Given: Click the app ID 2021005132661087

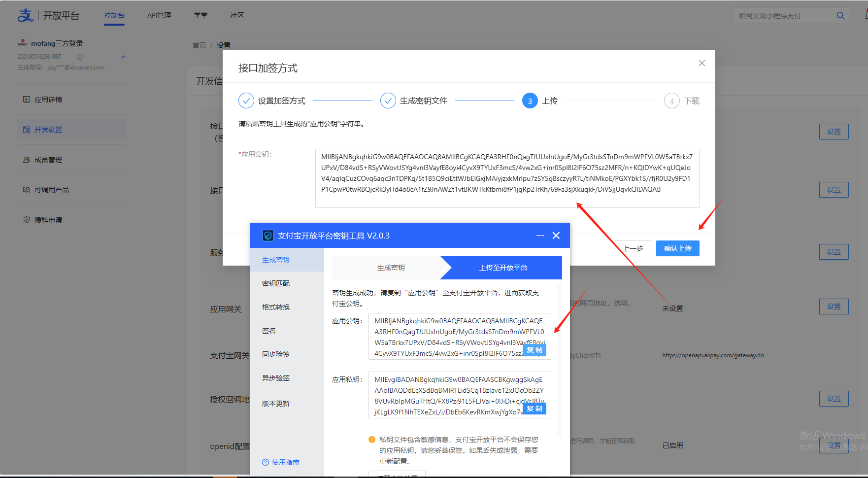Looking at the screenshot, I should 39,57.
